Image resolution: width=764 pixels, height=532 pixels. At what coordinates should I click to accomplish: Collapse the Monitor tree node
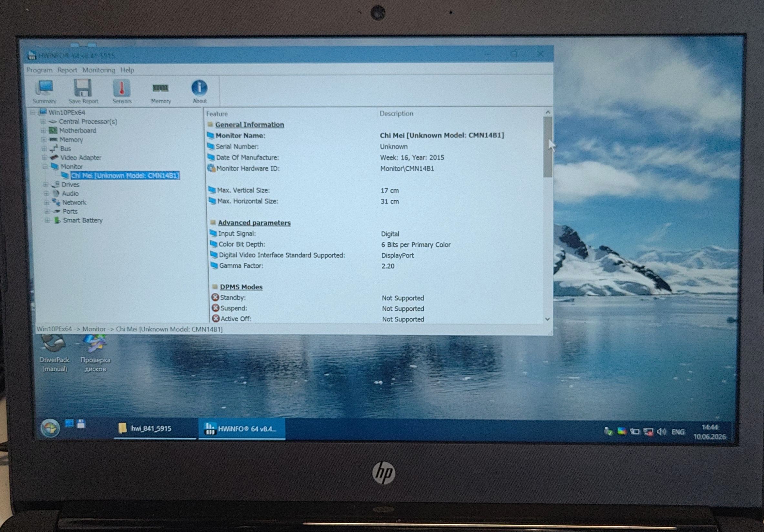[45, 166]
